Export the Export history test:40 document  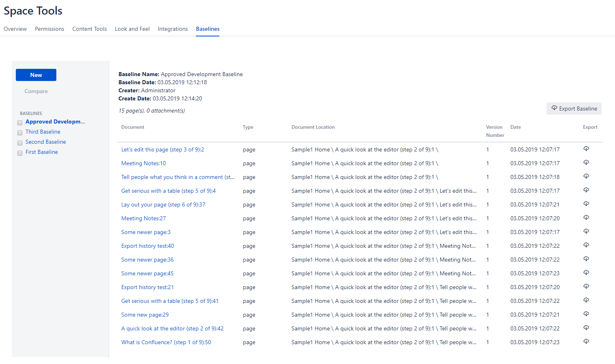(x=586, y=245)
